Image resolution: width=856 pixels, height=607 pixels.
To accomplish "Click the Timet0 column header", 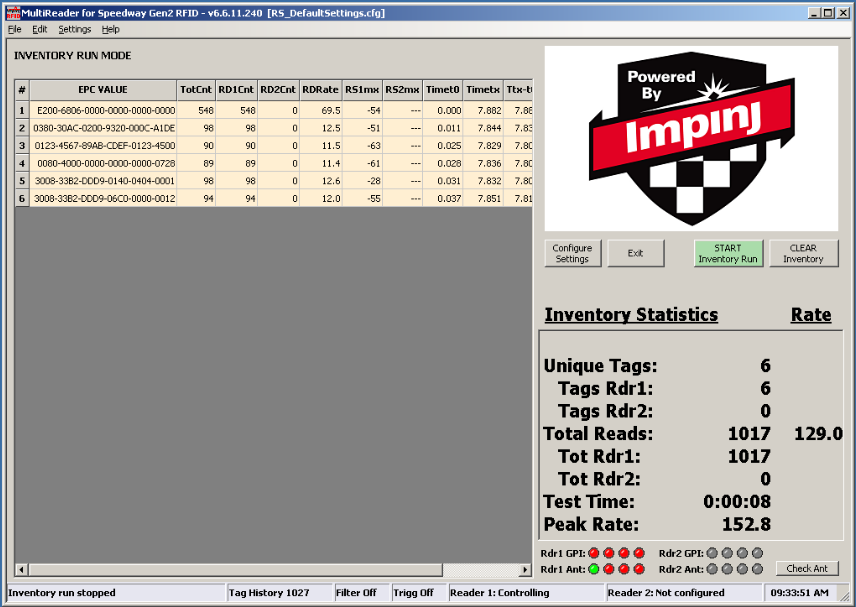I will pyautogui.click(x=443, y=90).
